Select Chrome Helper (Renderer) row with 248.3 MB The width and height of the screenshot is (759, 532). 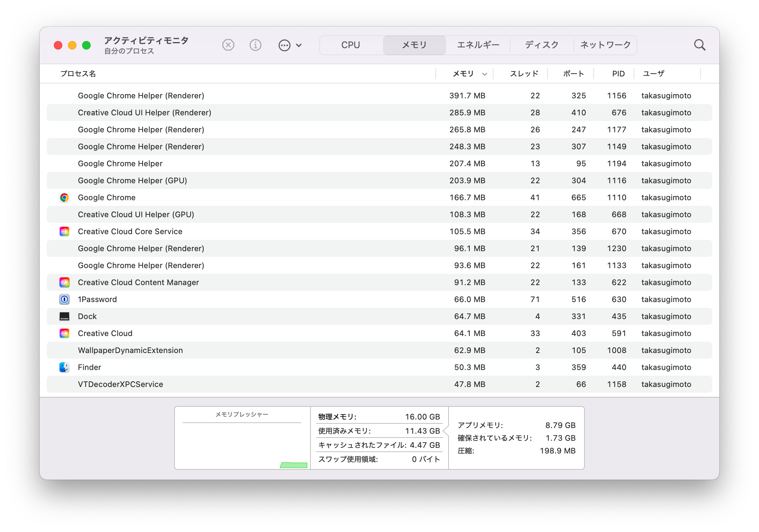click(x=379, y=146)
